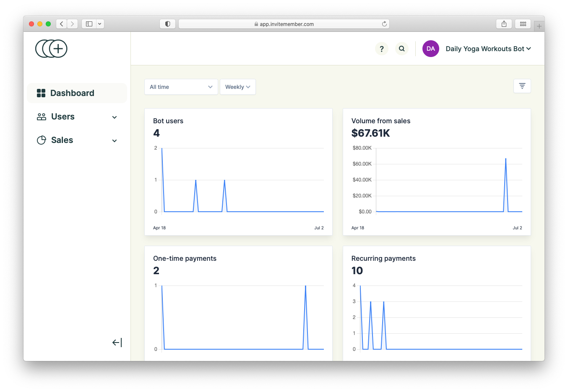Image resolution: width=568 pixels, height=392 pixels.
Task: Click the Sales pie chart icon
Action: (x=42, y=140)
